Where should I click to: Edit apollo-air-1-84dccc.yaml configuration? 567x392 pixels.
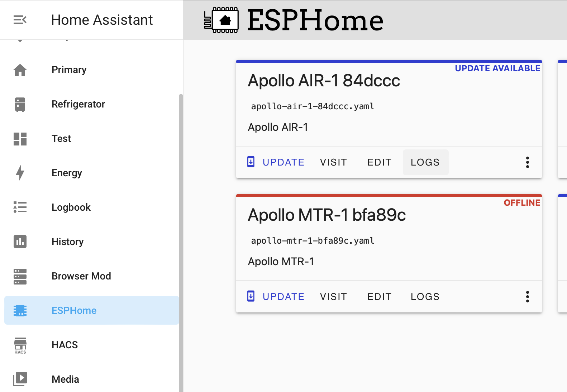pyautogui.click(x=379, y=162)
